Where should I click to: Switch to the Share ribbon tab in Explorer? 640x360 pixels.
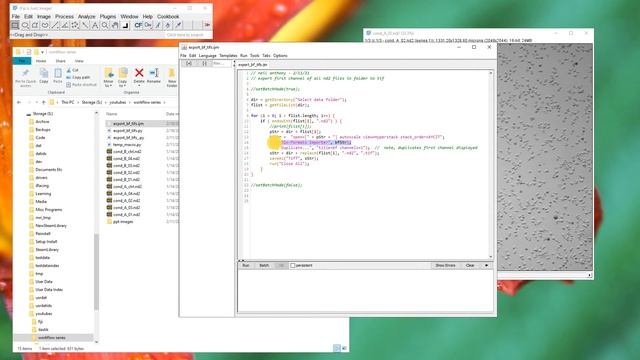pos(60,61)
